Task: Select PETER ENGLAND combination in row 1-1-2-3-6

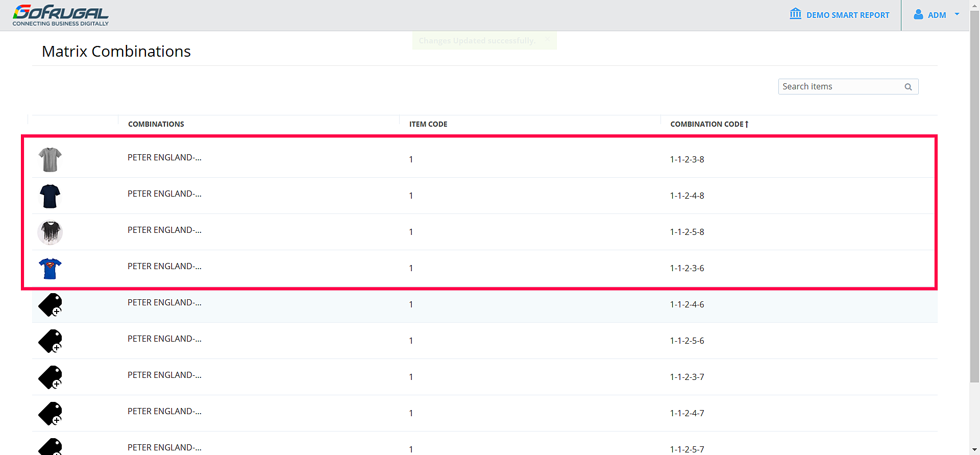Action: tap(164, 266)
